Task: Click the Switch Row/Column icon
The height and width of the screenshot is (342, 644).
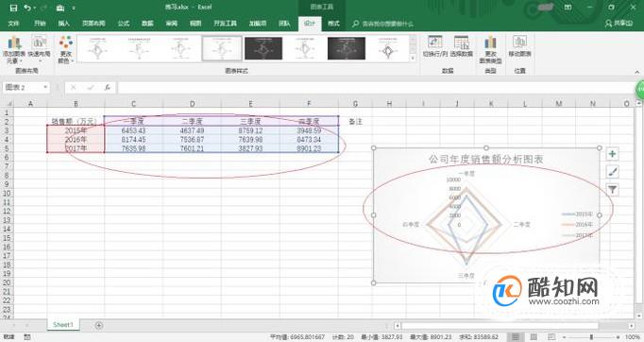Action: point(435,46)
